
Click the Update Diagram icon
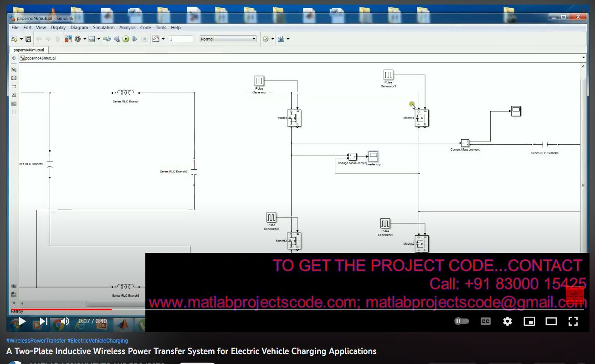[x=107, y=39]
